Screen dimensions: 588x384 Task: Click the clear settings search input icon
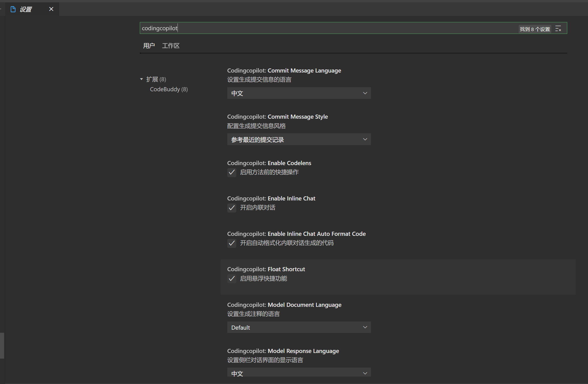[x=558, y=29]
